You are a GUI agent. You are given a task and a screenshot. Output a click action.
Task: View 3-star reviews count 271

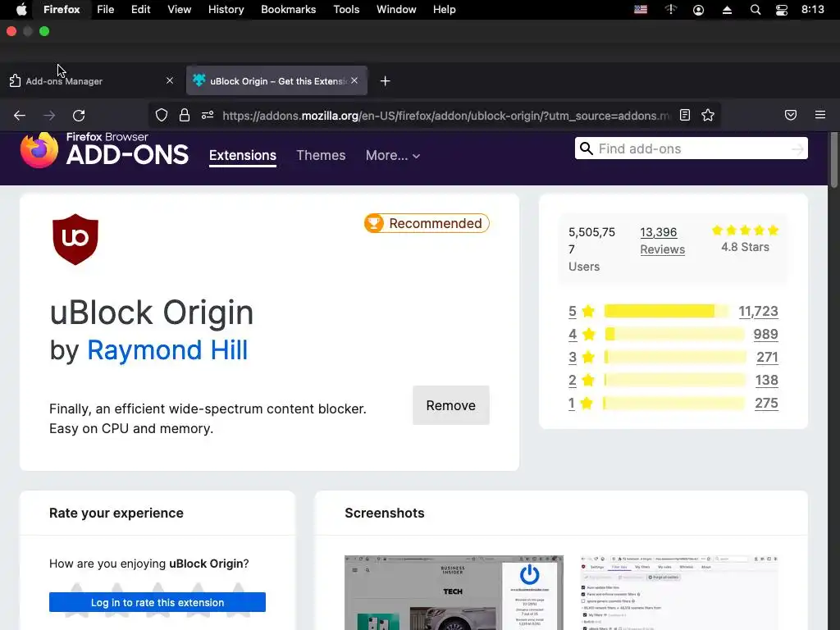tap(767, 358)
